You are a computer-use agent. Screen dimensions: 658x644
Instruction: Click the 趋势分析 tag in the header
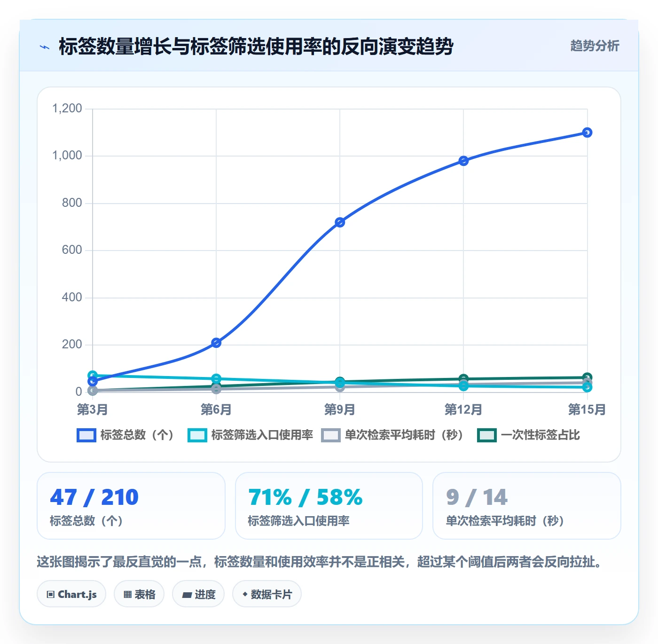coord(595,46)
